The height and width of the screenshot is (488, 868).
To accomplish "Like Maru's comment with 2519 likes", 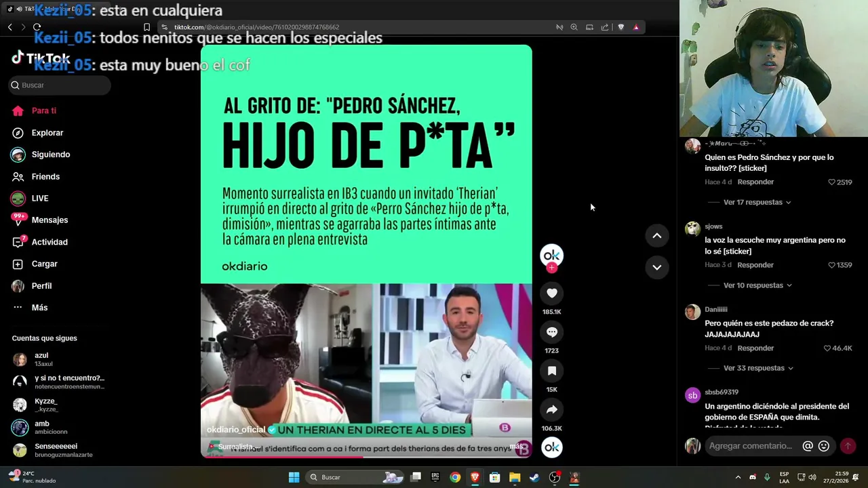I will [x=832, y=182].
